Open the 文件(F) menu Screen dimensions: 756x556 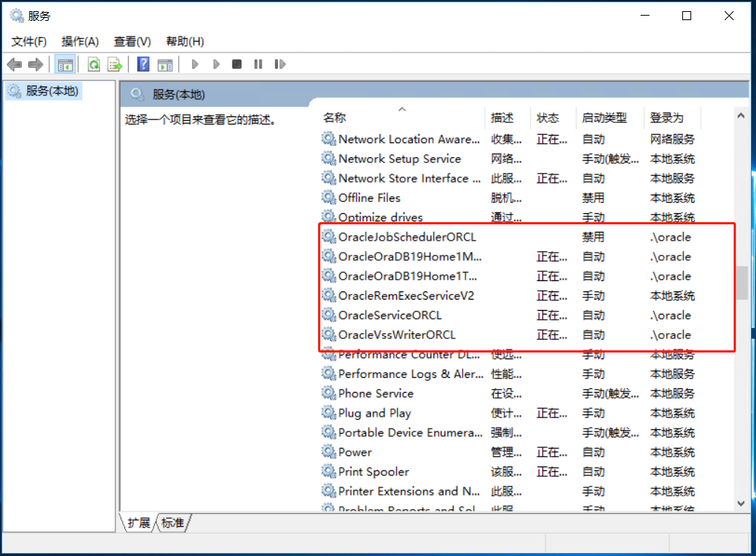[x=29, y=42]
